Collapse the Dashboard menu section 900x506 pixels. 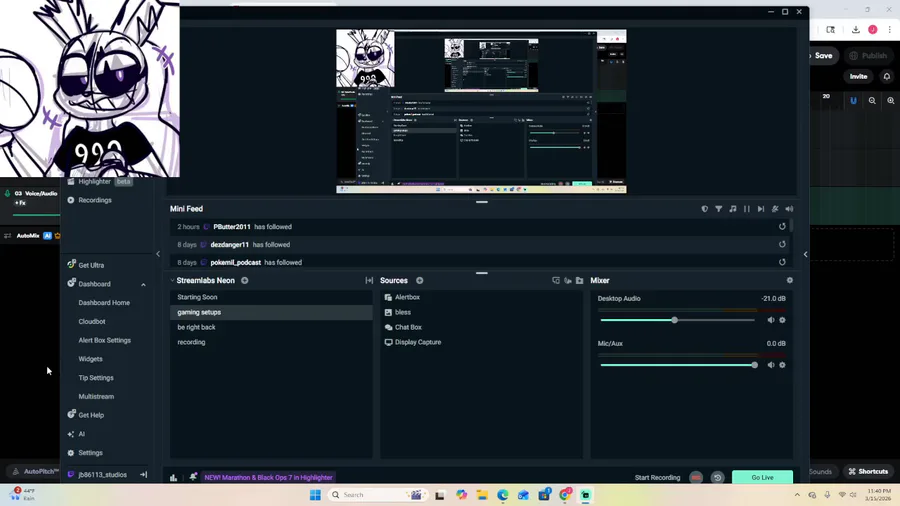click(x=143, y=285)
